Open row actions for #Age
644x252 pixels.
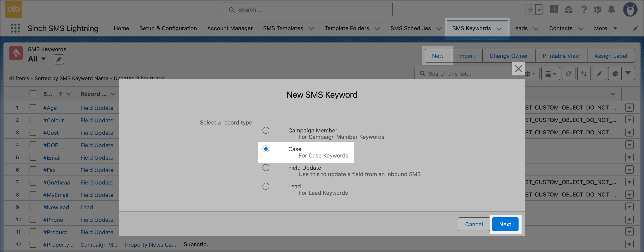click(x=629, y=108)
